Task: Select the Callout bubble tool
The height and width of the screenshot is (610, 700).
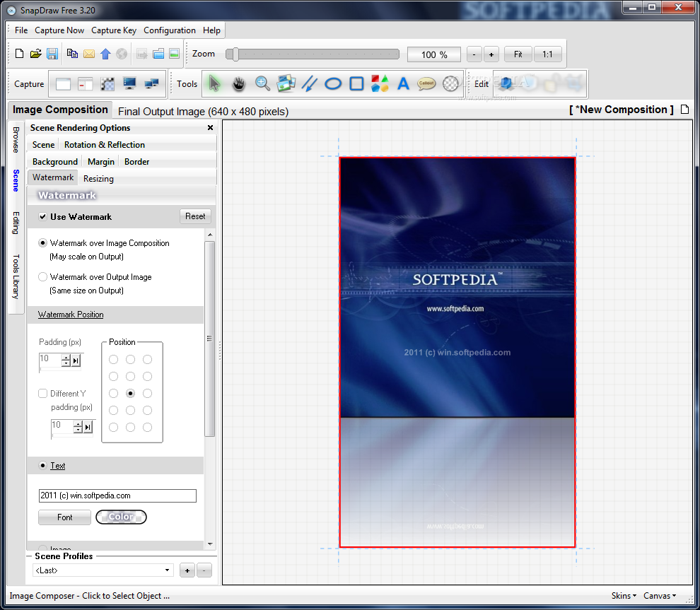Action: pos(426,84)
